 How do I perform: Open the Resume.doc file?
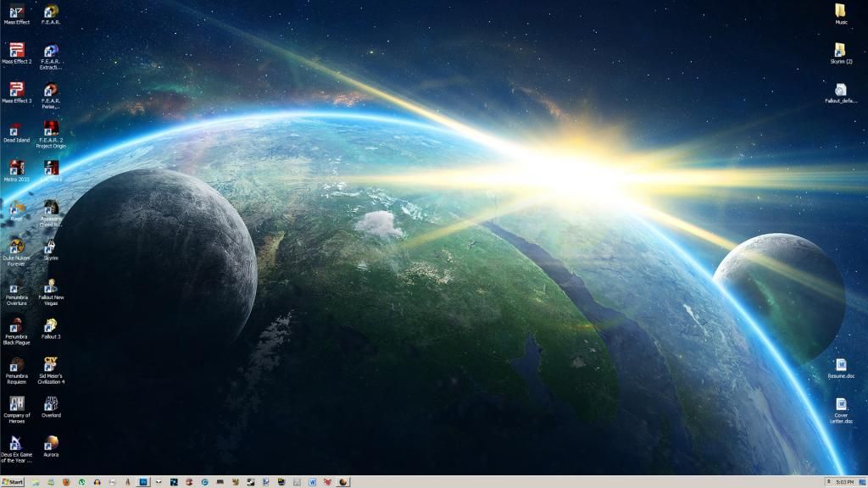coord(841,365)
